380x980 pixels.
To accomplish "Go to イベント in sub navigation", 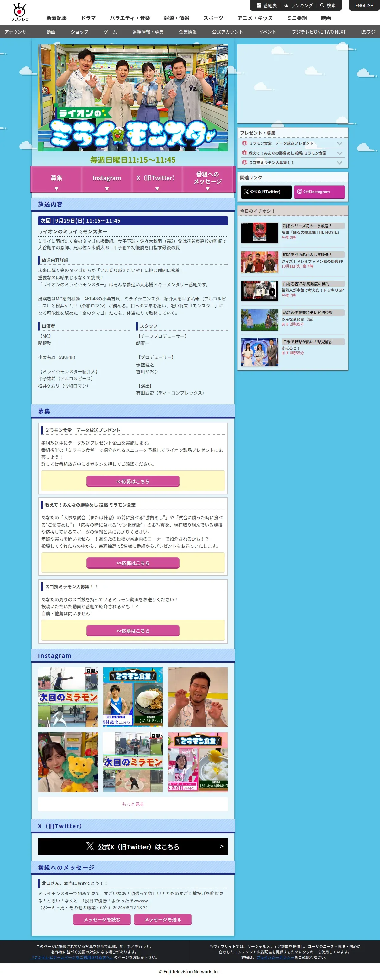I will [x=267, y=32].
